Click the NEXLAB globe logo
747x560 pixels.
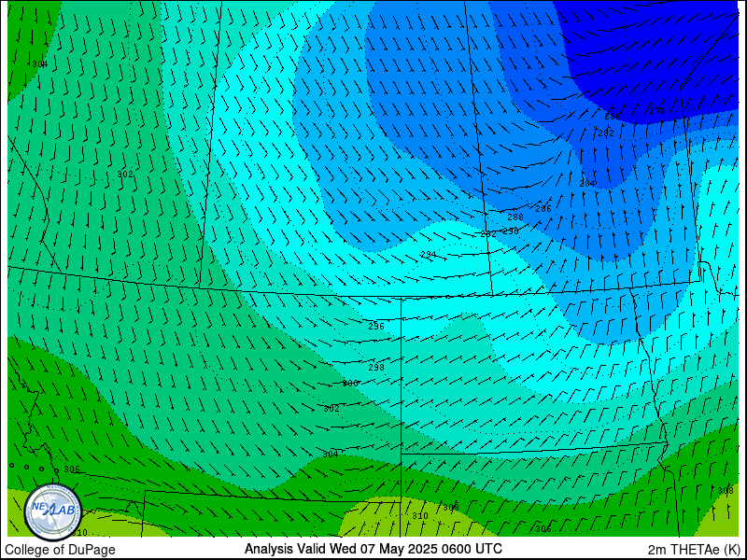[x=53, y=512]
